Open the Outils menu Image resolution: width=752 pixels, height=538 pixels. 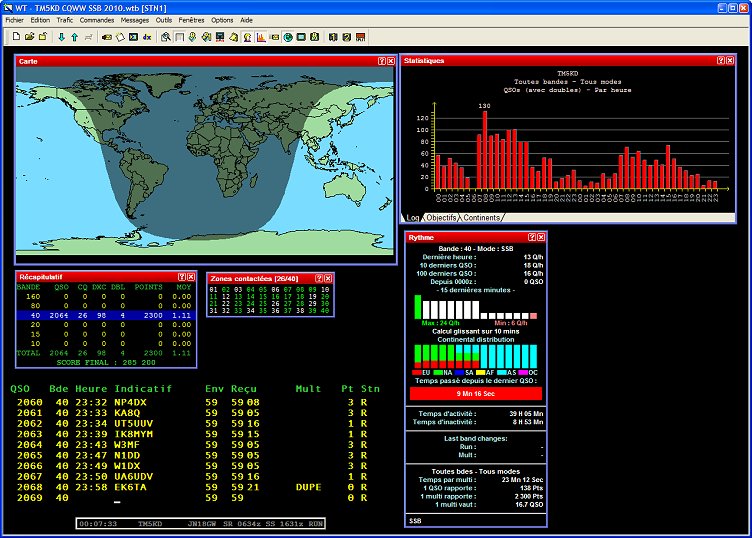click(x=164, y=20)
